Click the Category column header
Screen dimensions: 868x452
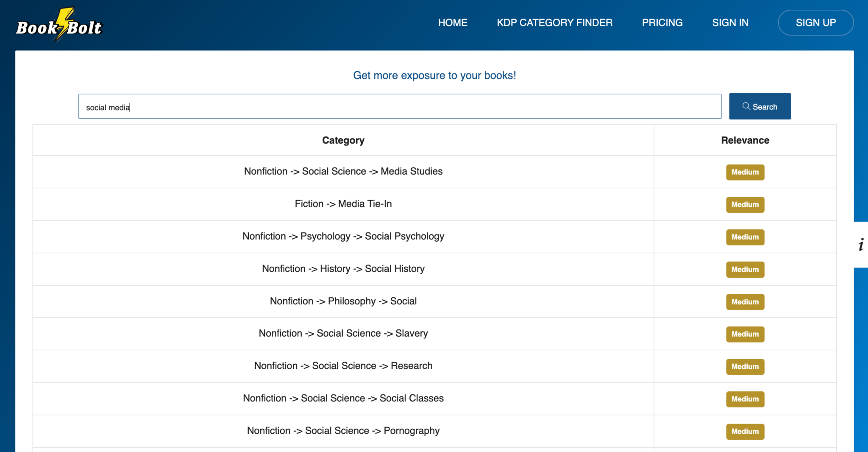tap(343, 140)
